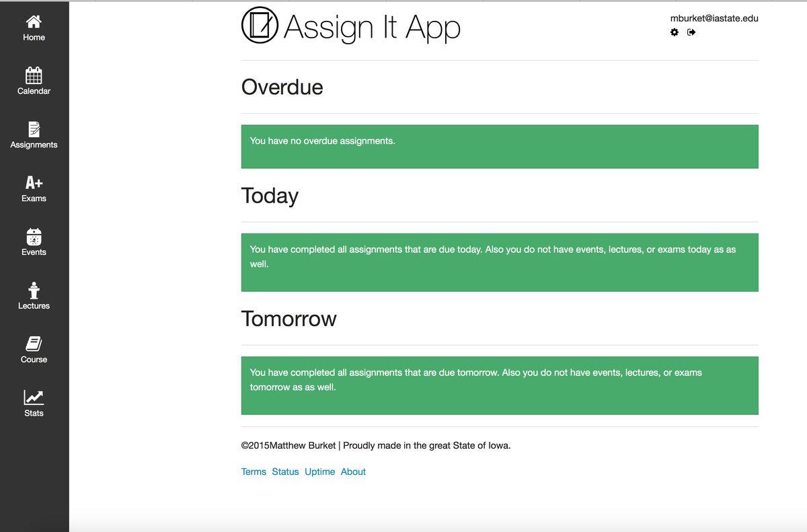Screen dimensions: 807x532
Task: Click the Lectures podium icon
Action: 34,290
